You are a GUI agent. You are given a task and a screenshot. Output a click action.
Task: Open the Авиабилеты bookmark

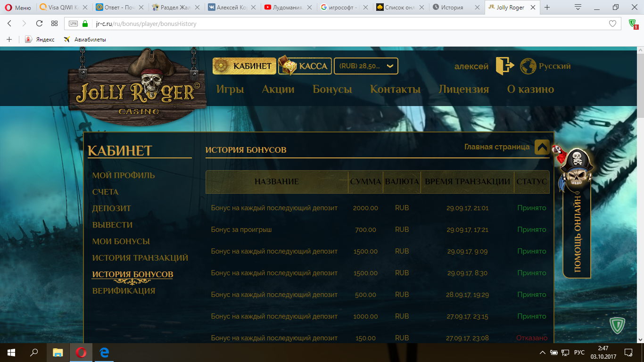(x=85, y=40)
